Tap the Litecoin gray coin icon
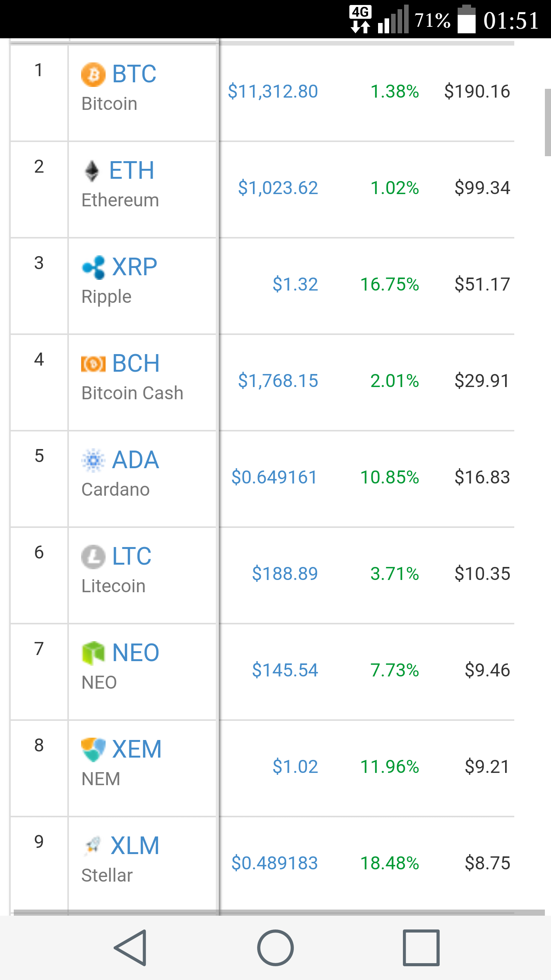Viewport: 551px width, 980px height. point(93,557)
